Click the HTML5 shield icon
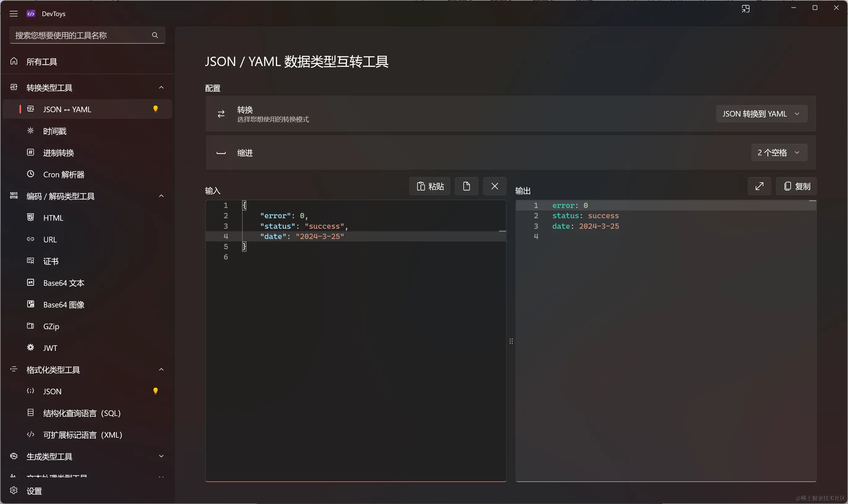The image size is (848, 504). click(31, 217)
